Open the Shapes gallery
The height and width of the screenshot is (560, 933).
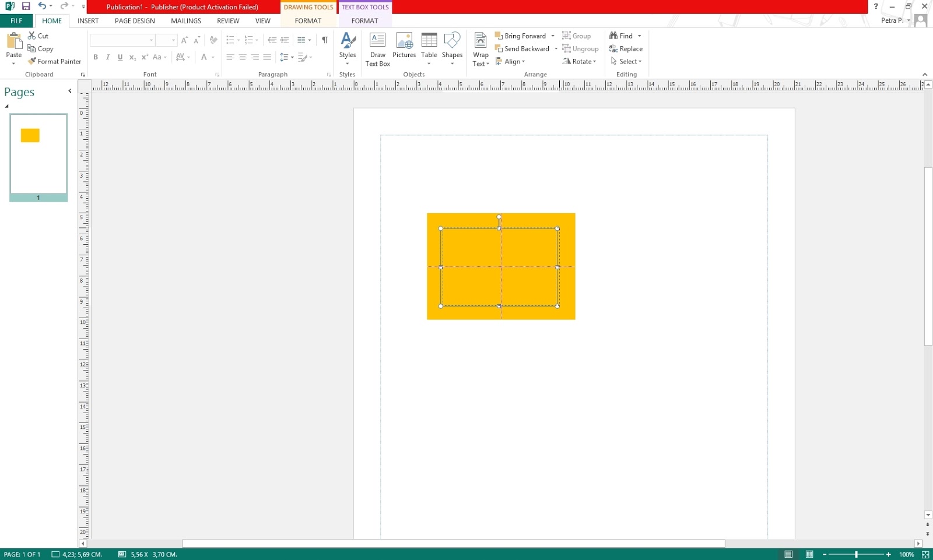pos(452,49)
